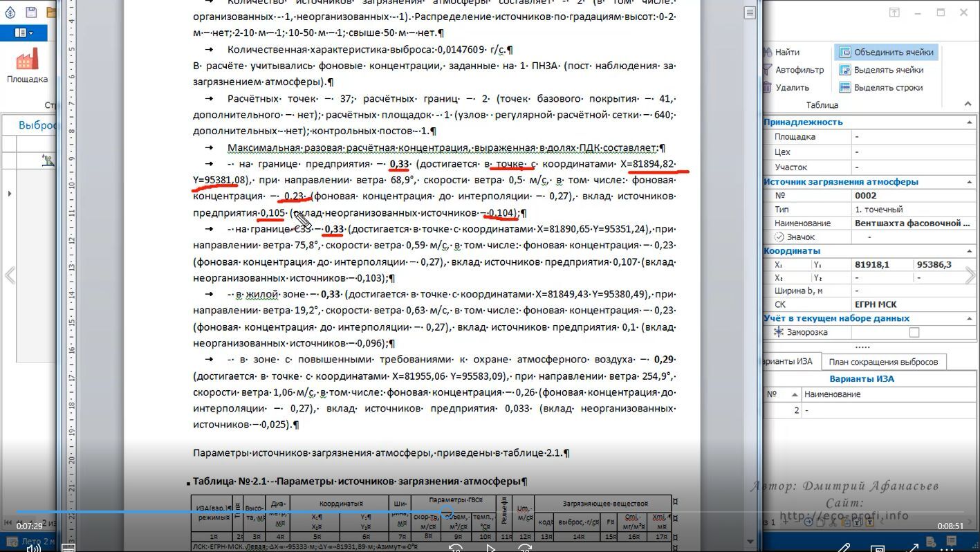Collapse the Принадлежность section

coord(970,122)
